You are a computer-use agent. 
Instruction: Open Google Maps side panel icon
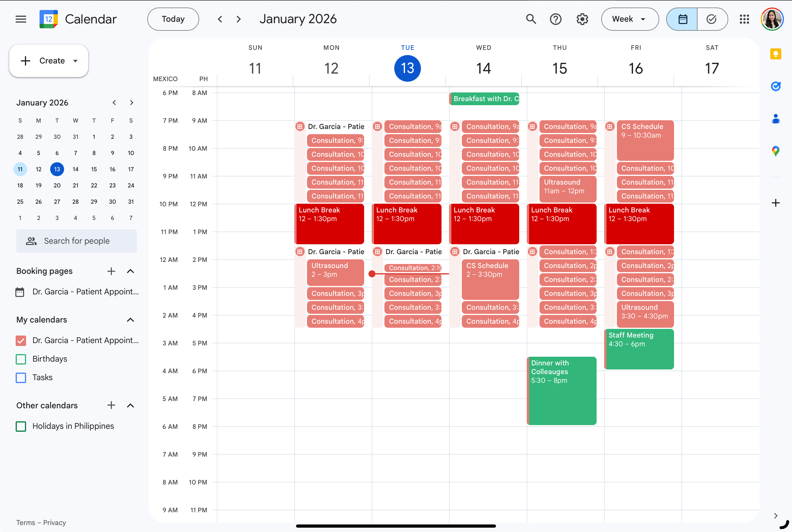click(x=775, y=151)
